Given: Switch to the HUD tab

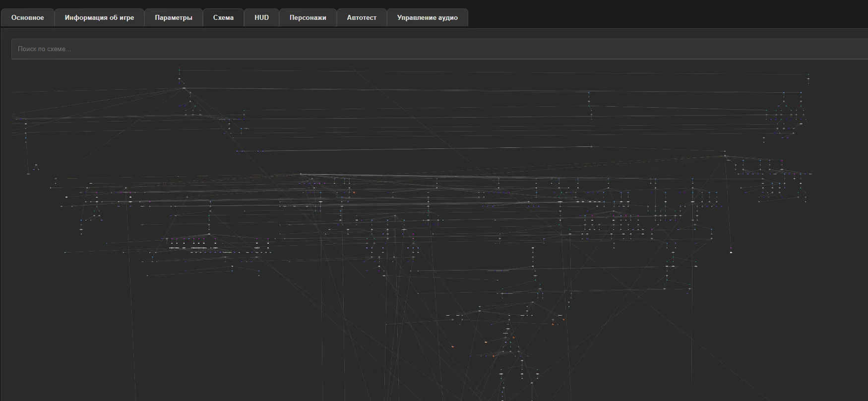Looking at the screenshot, I should 261,17.
